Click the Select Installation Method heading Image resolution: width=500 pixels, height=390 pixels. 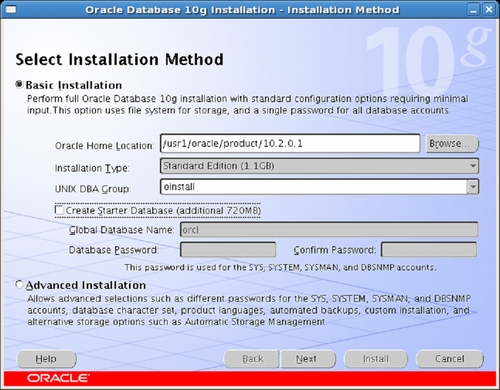click(x=119, y=60)
